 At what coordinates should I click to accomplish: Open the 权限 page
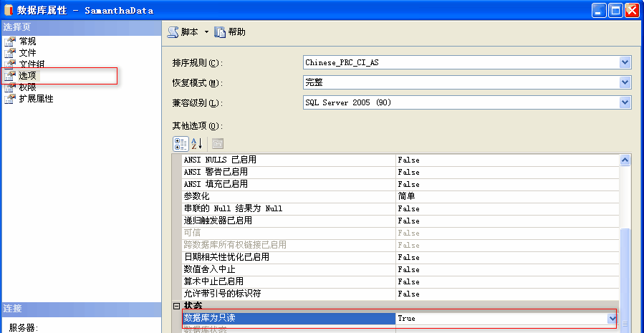pos(27,87)
